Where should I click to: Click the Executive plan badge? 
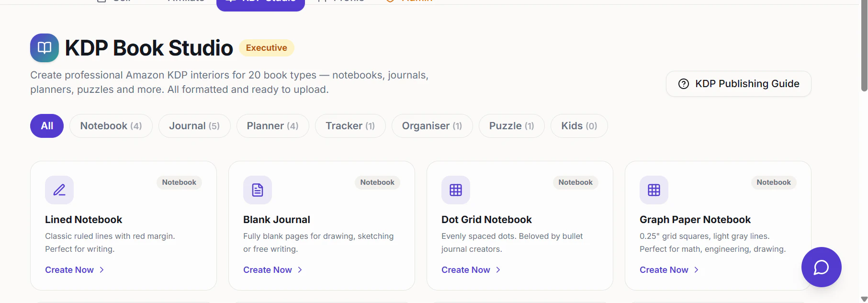[x=267, y=48]
